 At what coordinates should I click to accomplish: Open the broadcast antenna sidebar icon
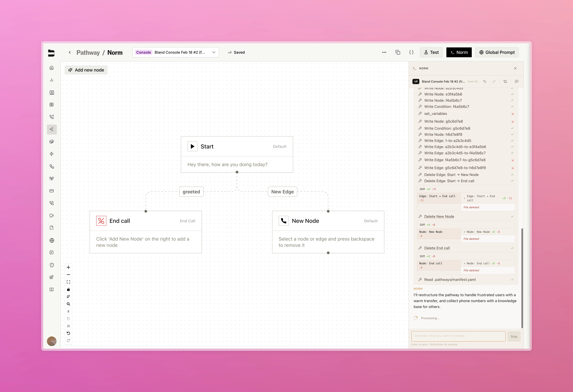(x=52, y=179)
